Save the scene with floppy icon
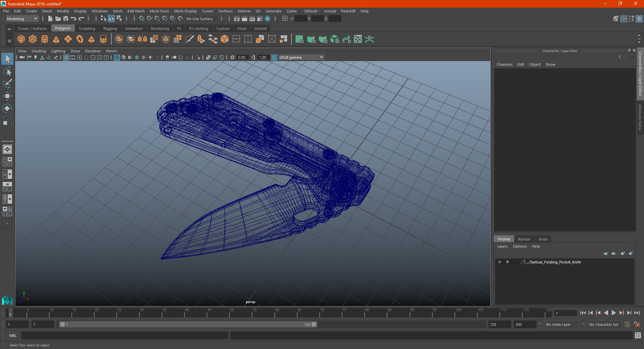This screenshot has width=644, height=349. click(66, 19)
